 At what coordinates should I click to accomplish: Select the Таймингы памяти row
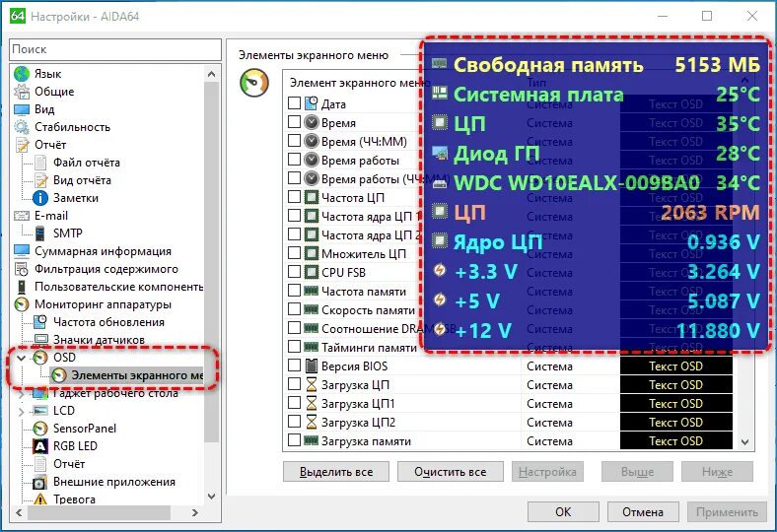(369, 348)
